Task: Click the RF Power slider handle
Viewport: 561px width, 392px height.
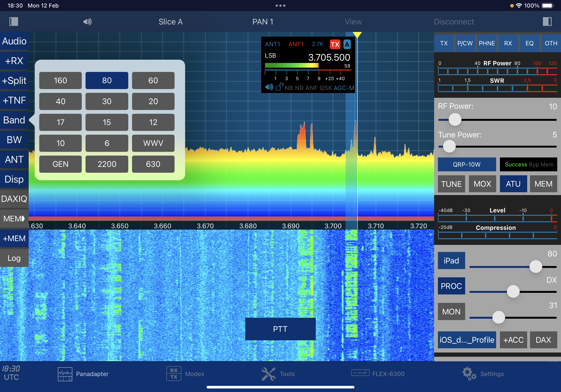Action: [x=455, y=120]
